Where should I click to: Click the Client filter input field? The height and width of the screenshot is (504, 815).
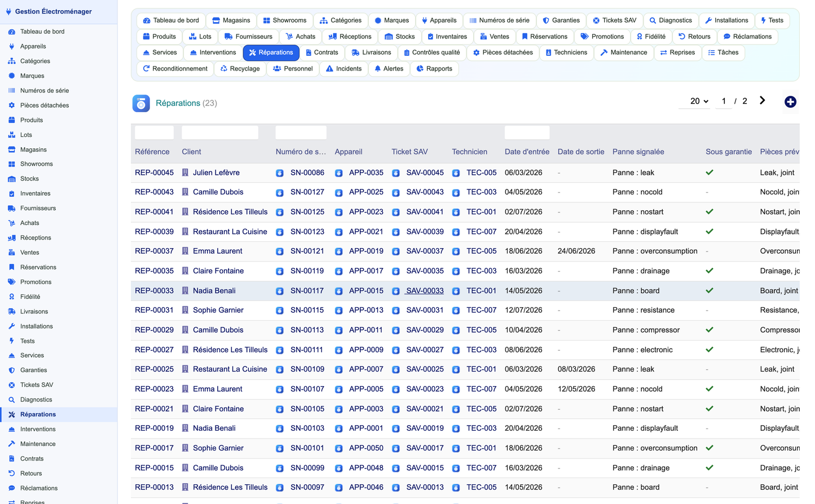(220, 132)
